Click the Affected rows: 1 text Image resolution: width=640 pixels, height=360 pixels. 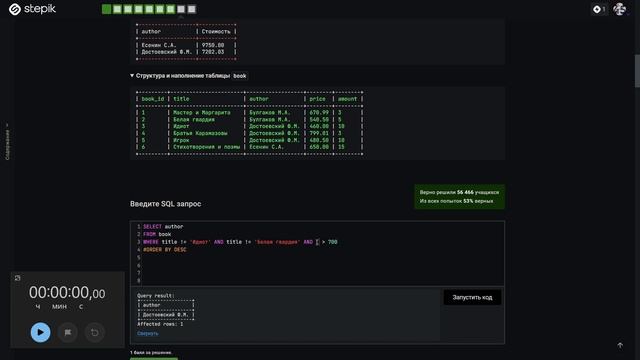pos(160,324)
